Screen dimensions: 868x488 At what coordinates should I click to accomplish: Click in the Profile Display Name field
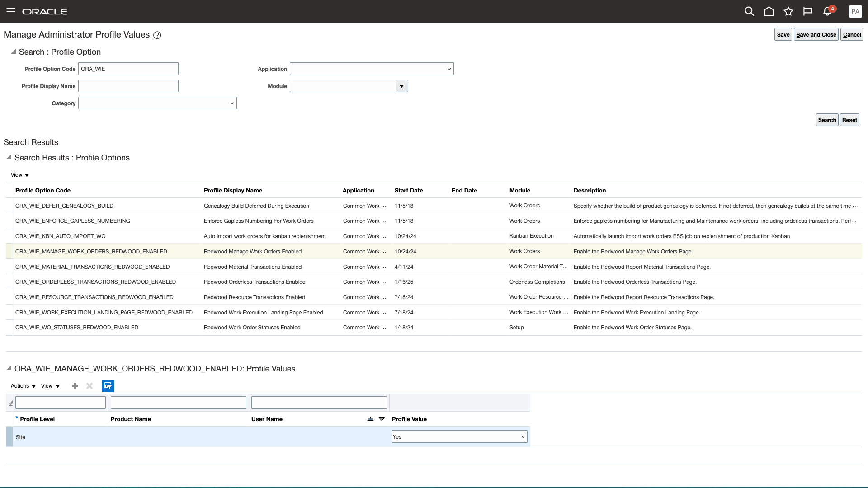[128, 86]
